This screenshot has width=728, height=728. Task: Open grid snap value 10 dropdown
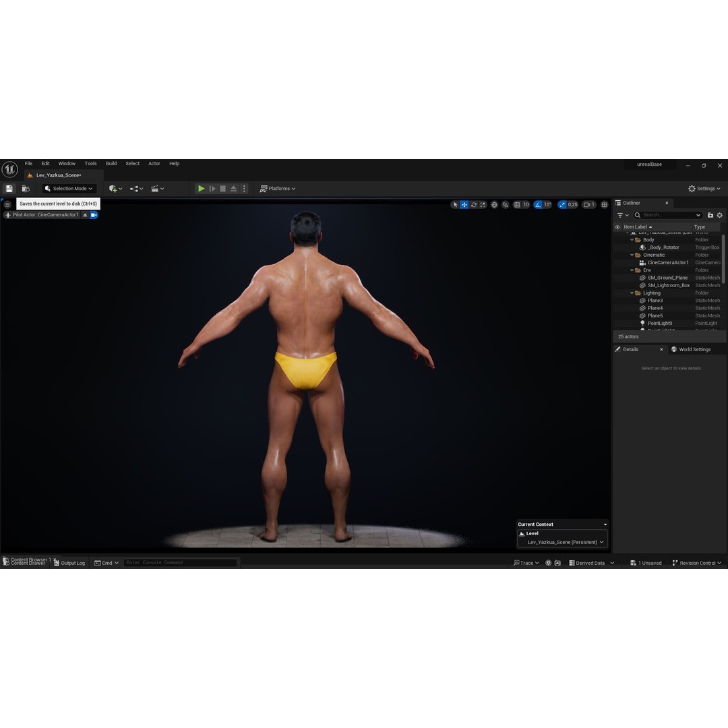[526, 205]
